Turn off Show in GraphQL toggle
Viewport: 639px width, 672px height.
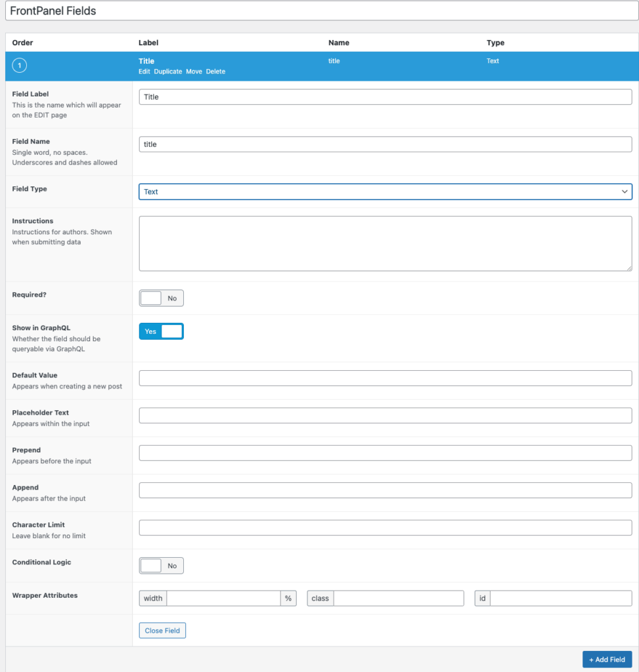click(162, 331)
